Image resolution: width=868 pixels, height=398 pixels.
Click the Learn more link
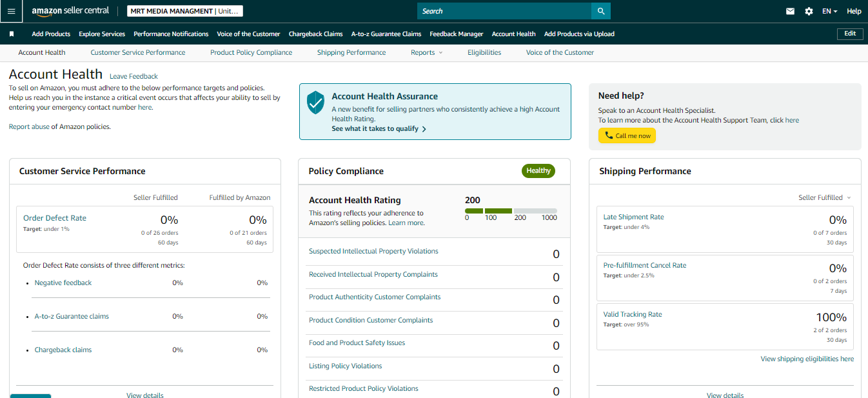coord(406,223)
